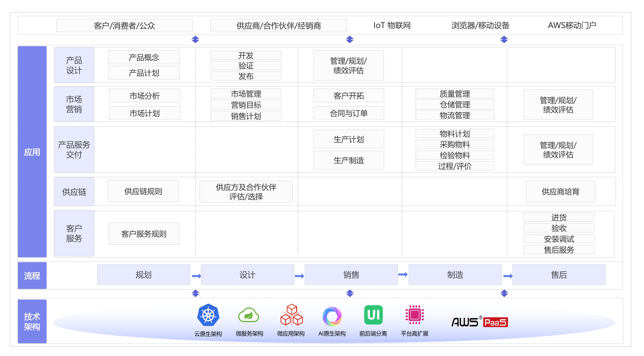Screen dimensions: 644x356
Task: Click the 仓储管理 box
Action: coord(455,104)
